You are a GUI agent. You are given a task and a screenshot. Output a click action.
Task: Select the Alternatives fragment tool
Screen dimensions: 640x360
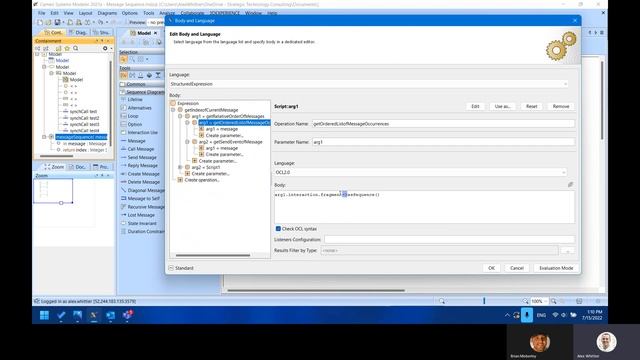(136, 108)
